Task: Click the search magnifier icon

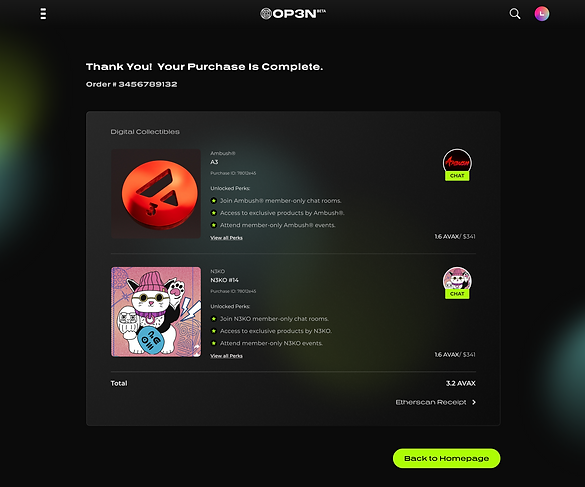Action: click(515, 14)
